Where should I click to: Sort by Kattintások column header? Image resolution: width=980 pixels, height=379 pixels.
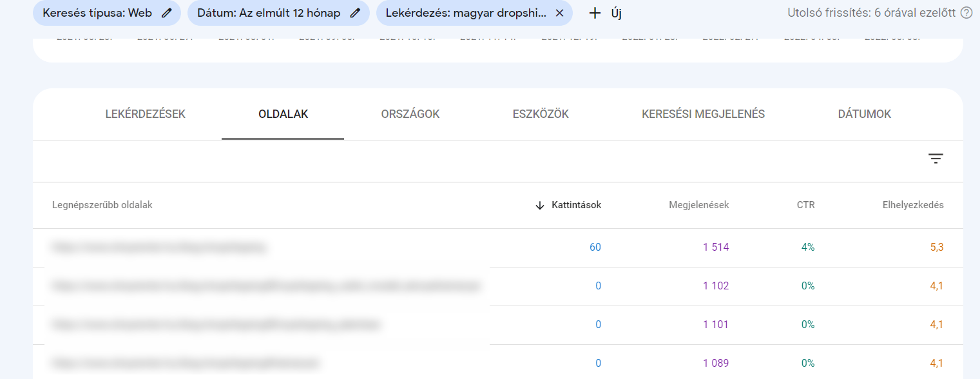(x=576, y=205)
